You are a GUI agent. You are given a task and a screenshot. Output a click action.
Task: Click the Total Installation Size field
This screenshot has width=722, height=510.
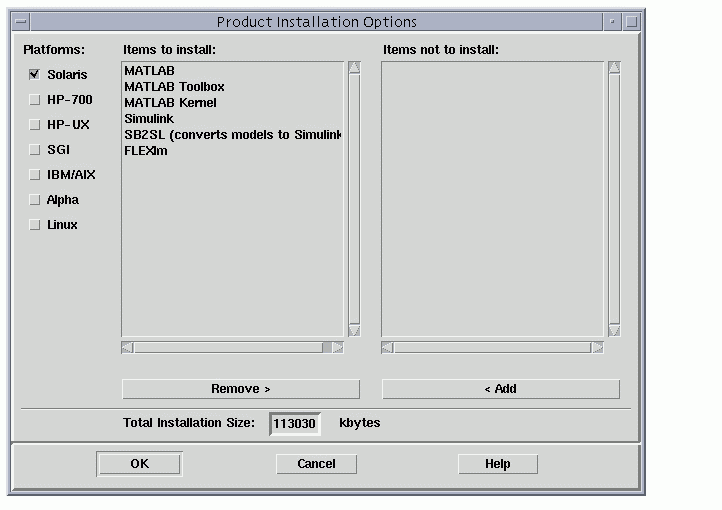295,423
